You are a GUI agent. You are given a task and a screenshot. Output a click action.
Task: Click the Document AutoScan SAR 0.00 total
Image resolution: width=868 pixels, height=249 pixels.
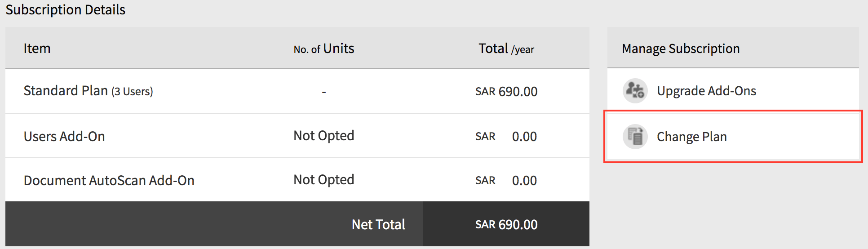tap(506, 180)
